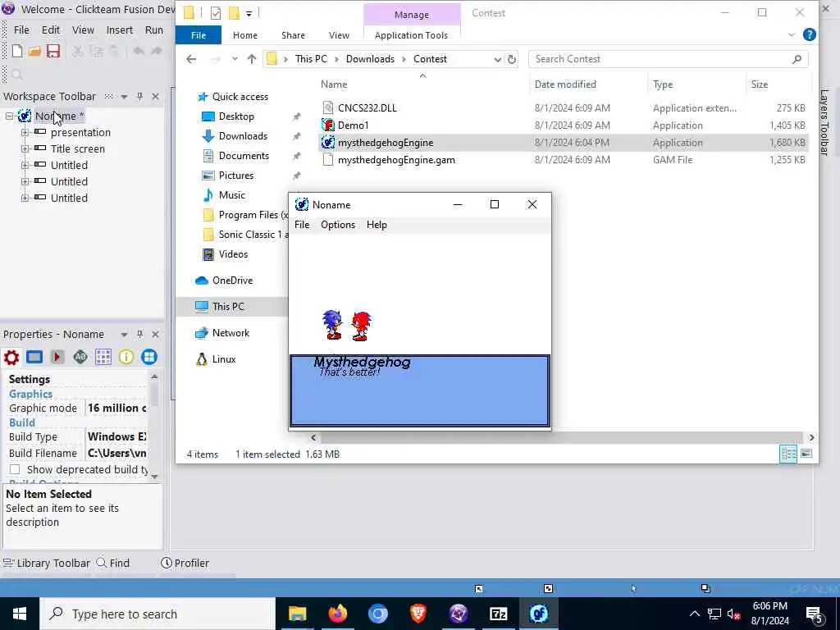Close the Properties - Noname panel
Screen dimensions: 840x630
pyautogui.click(x=155, y=335)
